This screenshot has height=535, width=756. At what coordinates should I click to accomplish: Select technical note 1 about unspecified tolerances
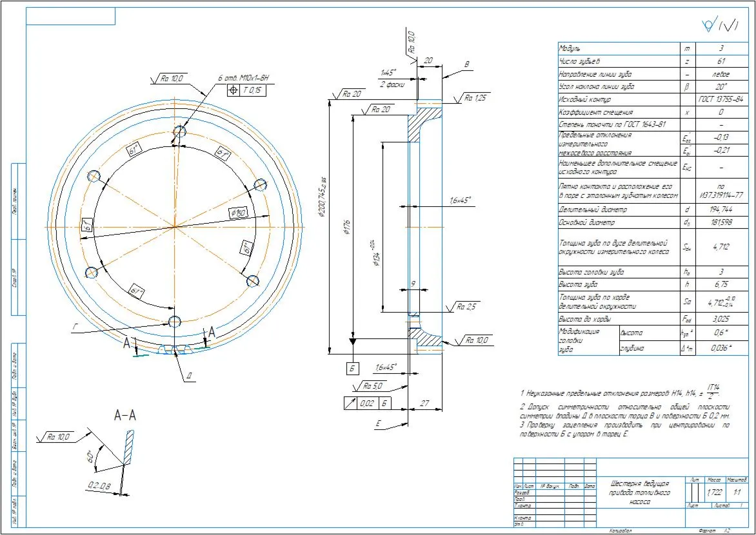pyautogui.click(x=620, y=391)
